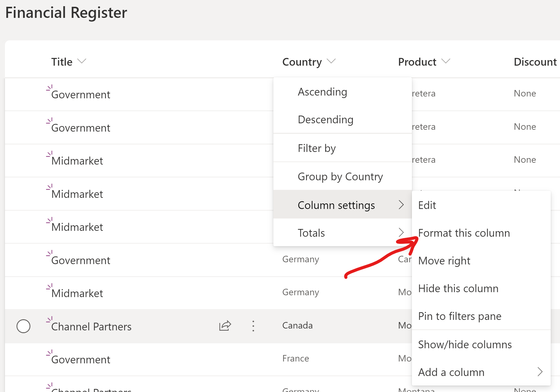Open Show/hide columns
Image resolution: width=560 pixels, height=392 pixels.
point(465,344)
